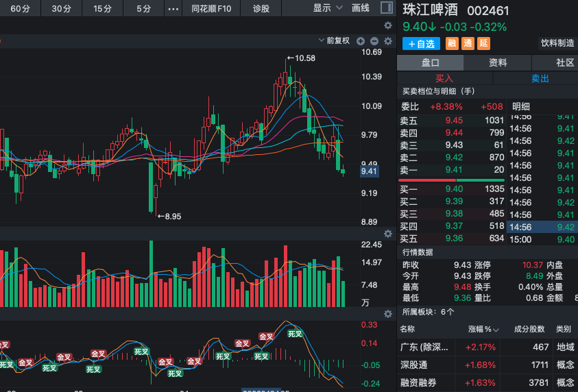Viewport: 578px width, 392px height.
Task: Sort sectors by 涨幅% column arrow
Action: pos(496,330)
